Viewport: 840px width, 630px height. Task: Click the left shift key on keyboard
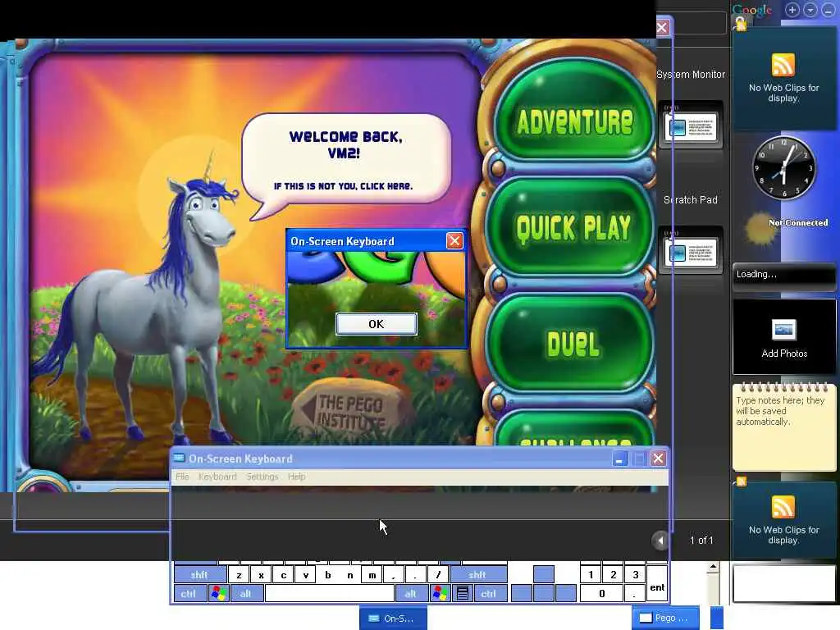(200, 575)
